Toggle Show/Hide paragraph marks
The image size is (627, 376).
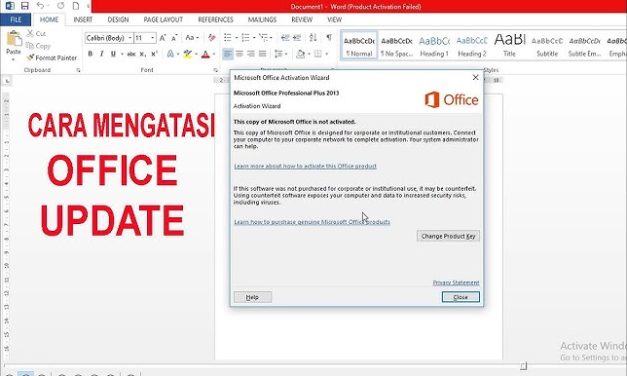[329, 38]
